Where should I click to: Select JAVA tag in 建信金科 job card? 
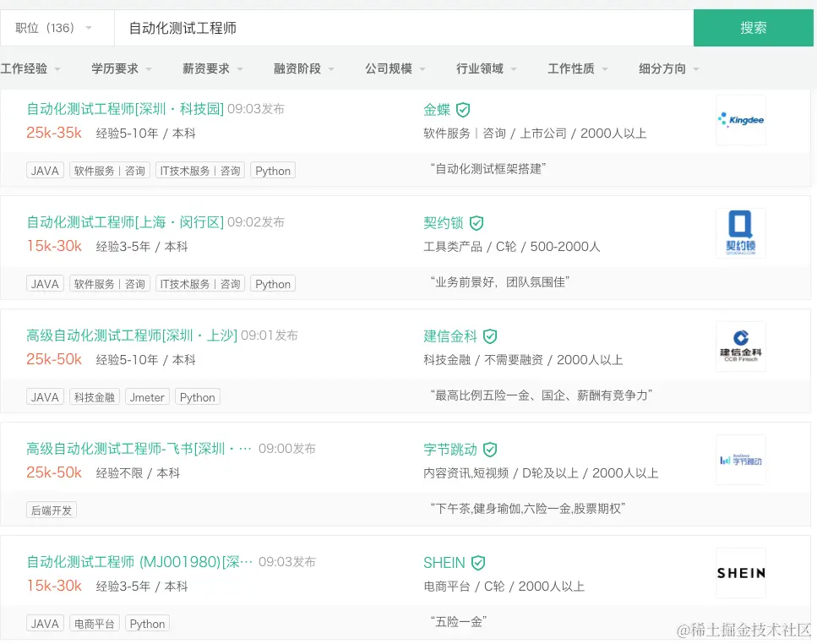(45, 396)
